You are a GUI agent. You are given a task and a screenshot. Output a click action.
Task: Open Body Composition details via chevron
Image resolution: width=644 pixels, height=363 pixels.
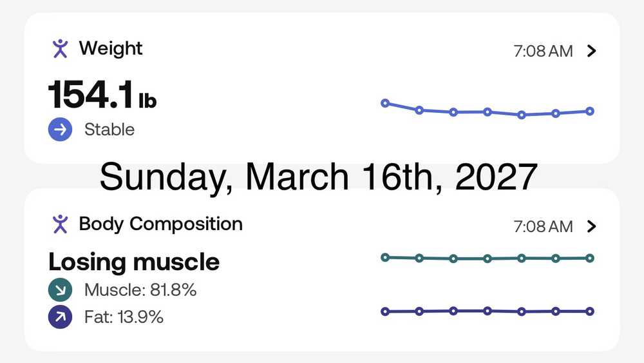(592, 226)
